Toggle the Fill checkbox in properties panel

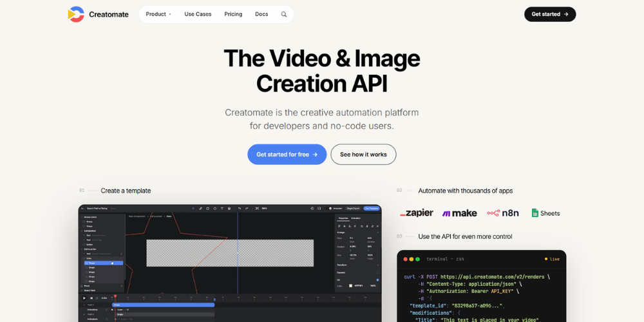(377, 280)
